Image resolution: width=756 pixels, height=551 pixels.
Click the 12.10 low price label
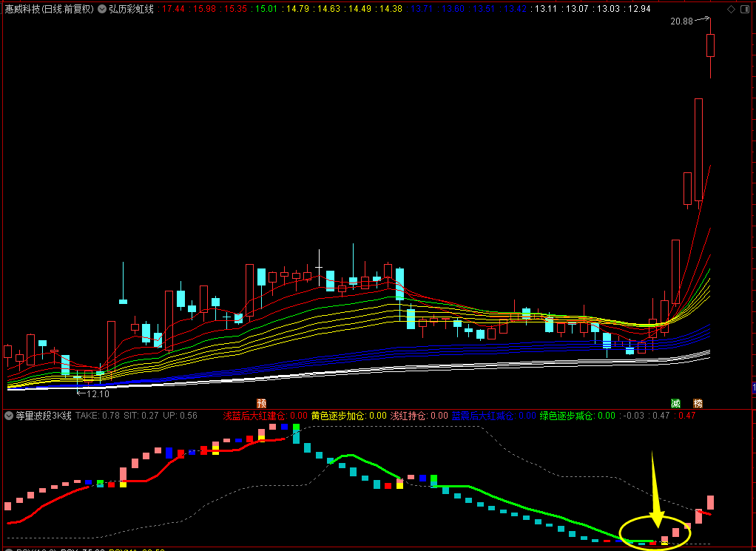tap(98, 394)
